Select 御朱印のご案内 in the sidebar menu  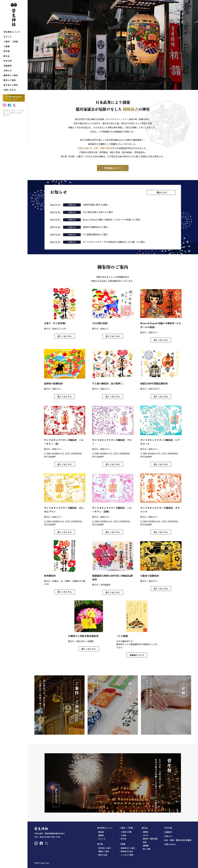point(11,75)
